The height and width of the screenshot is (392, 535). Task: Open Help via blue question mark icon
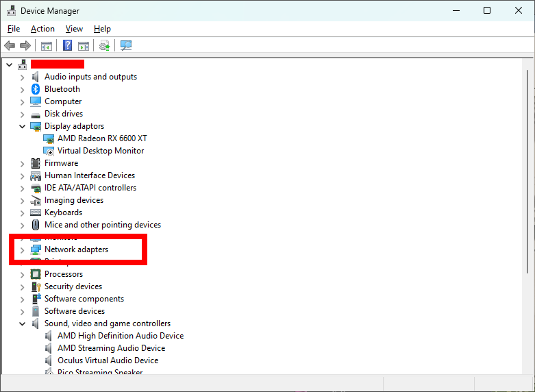68,46
